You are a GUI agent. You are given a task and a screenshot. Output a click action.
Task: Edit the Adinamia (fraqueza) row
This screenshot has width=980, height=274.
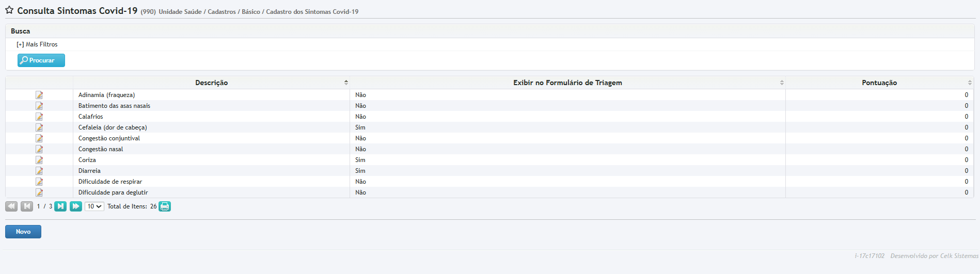[x=39, y=95]
